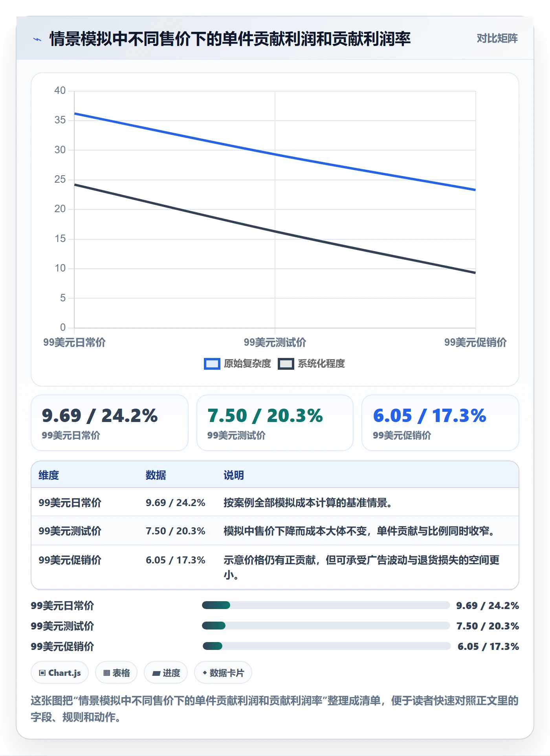Click the 99美元测试价 progress bar
This screenshot has width=550, height=756.
click(x=326, y=626)
